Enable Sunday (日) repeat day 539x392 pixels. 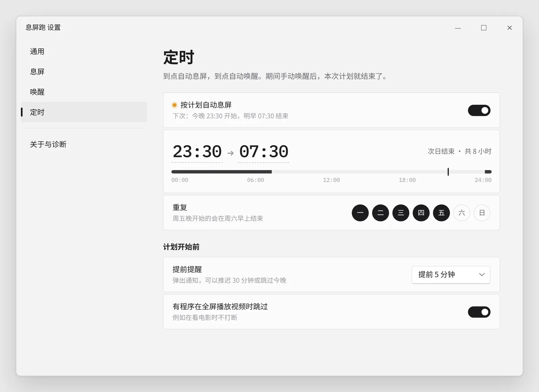click(x=482, y=213)
